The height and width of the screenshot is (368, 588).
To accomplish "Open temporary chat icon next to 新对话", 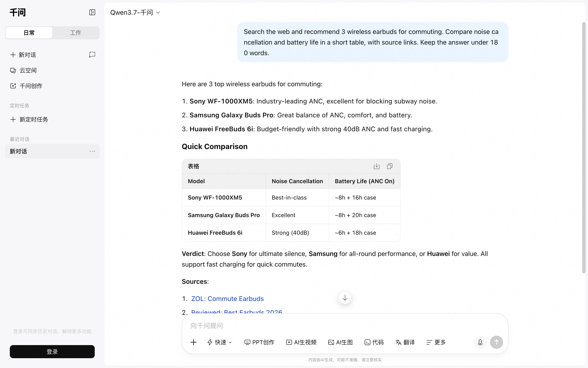I will click(92, 55).
